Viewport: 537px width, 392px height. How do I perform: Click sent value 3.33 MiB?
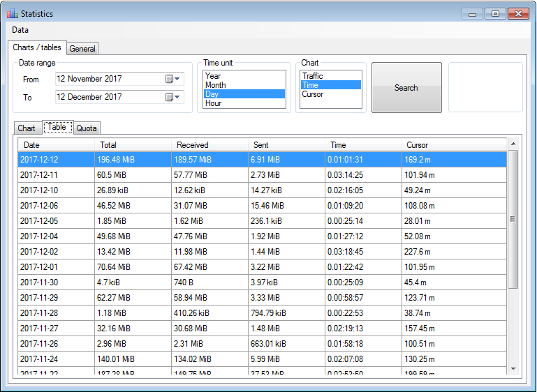pos(286,298)
